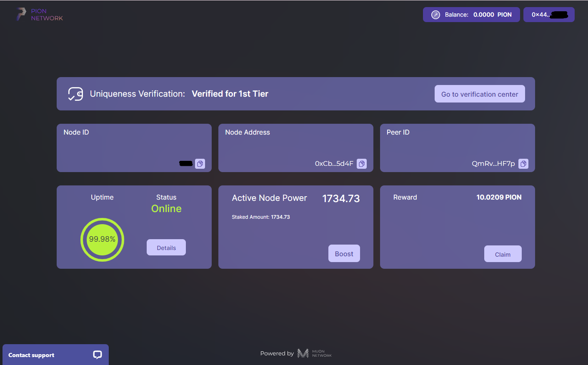Click the Pion Network logo
This screenshot has height=365, width=588.
click(x=39, y=15)
